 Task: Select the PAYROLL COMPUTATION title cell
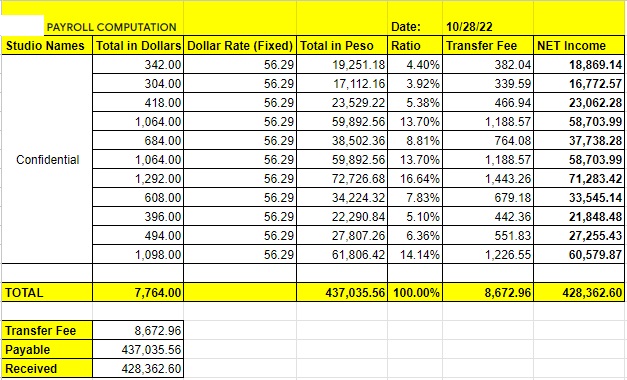click(x=112, y=27)
